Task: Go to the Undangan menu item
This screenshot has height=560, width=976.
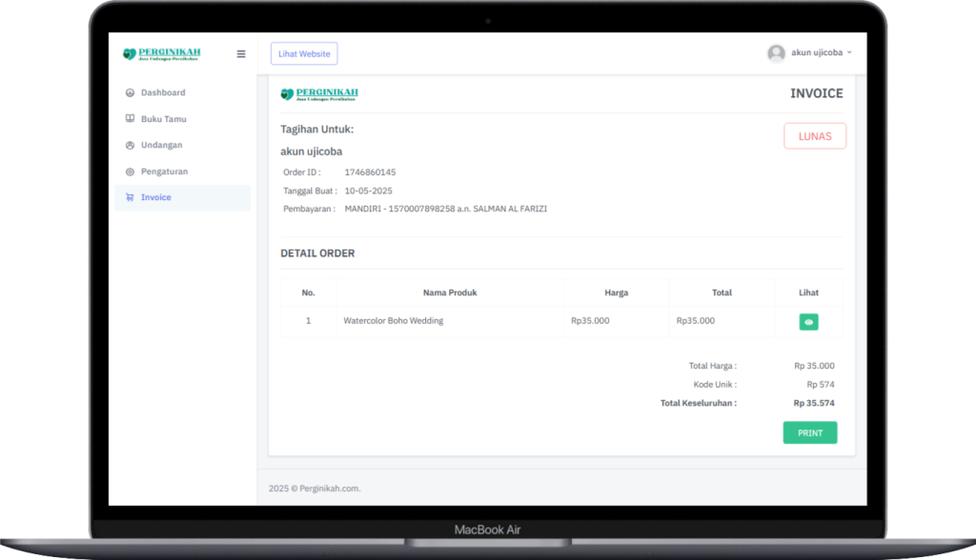Action: pyautogui.click(x=182, y=145)
